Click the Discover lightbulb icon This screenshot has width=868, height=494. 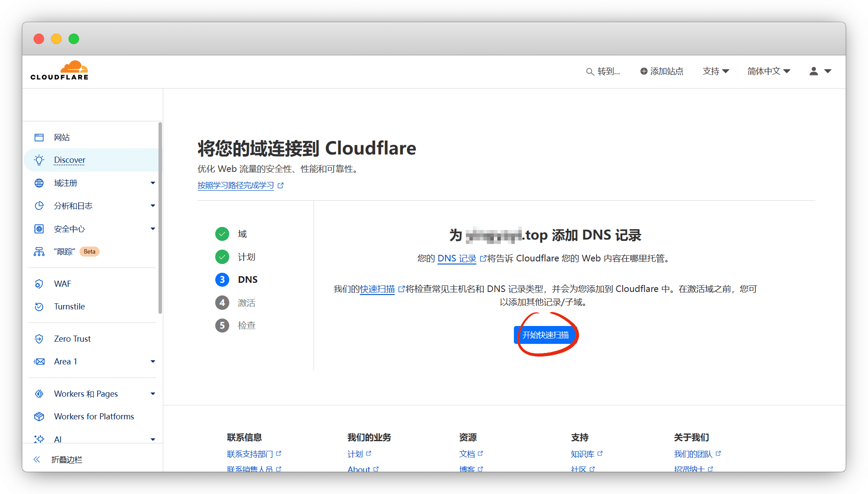39,160
